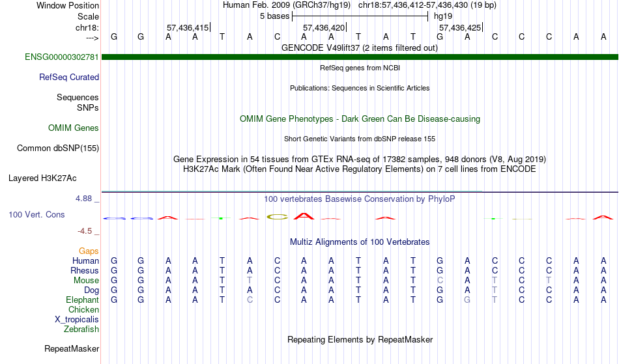Click the 57,436,420 ruler position marker
Image resolution: width=619 pixels, height=364 pixels.
[x=324, y=27]
